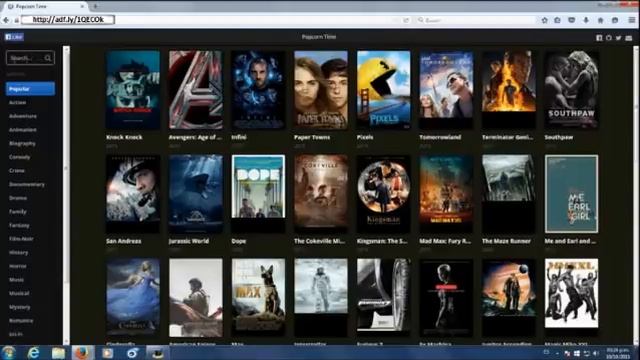The image size is (640, 360).
Task: Select the Popular category
Action: (x=30, y=89)
